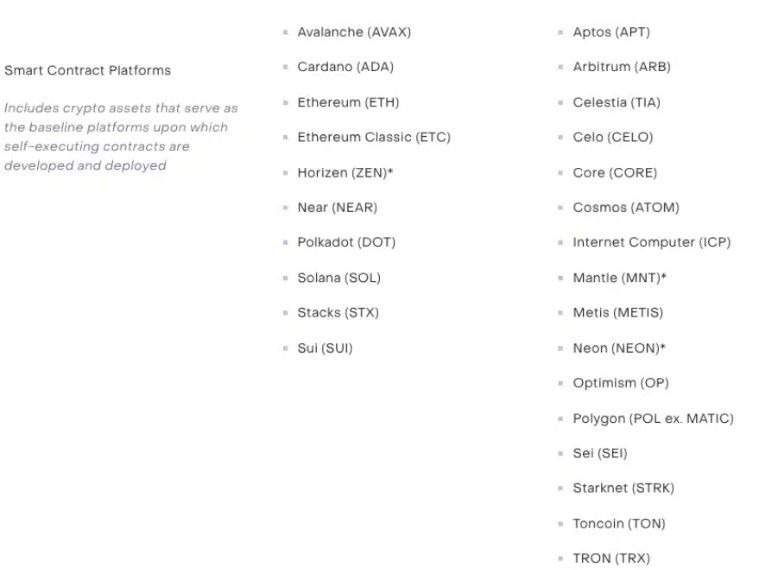Select Cardano (ADA) in the list
The width and height of the screenshot is (763, 570).
coord(345,67)
